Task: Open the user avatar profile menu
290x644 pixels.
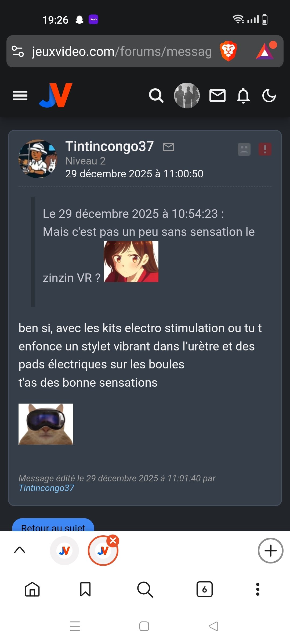Action: point(187,96)
